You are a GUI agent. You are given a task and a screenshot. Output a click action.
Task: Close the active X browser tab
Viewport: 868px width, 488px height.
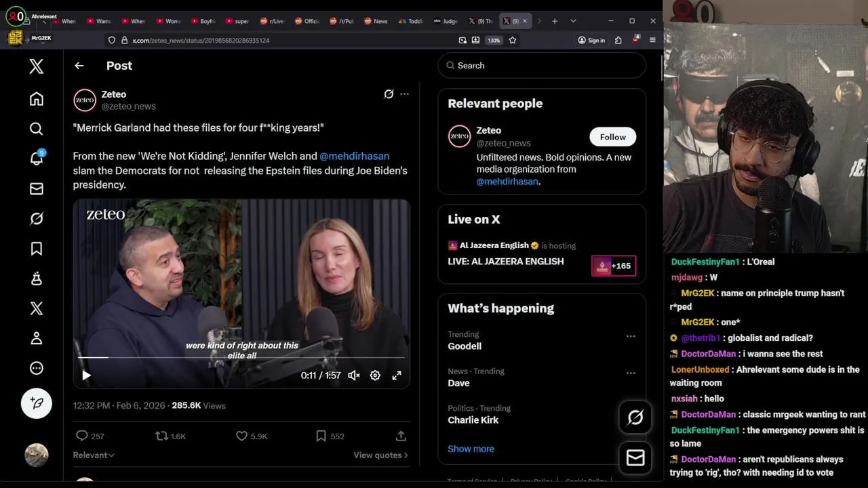tap(524, 21)
